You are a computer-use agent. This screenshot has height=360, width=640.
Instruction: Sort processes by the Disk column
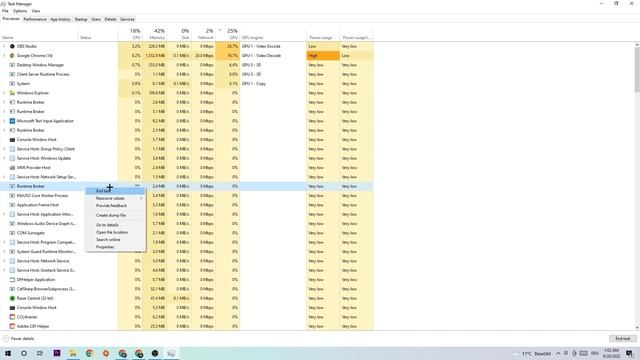[x=179, y=34]
